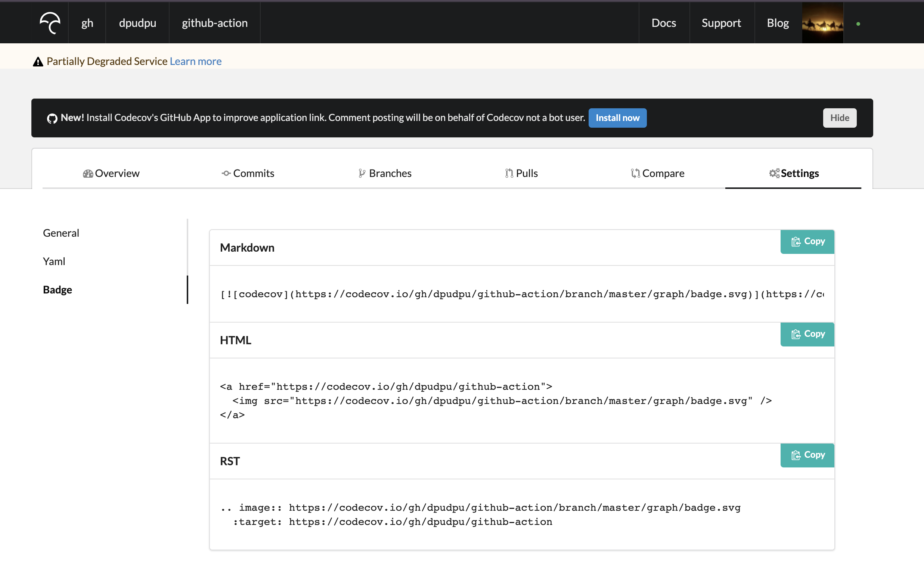Copy the HTML badge code
The height and width of the screenshot is (566, 924).
click(x=807, y=334)
